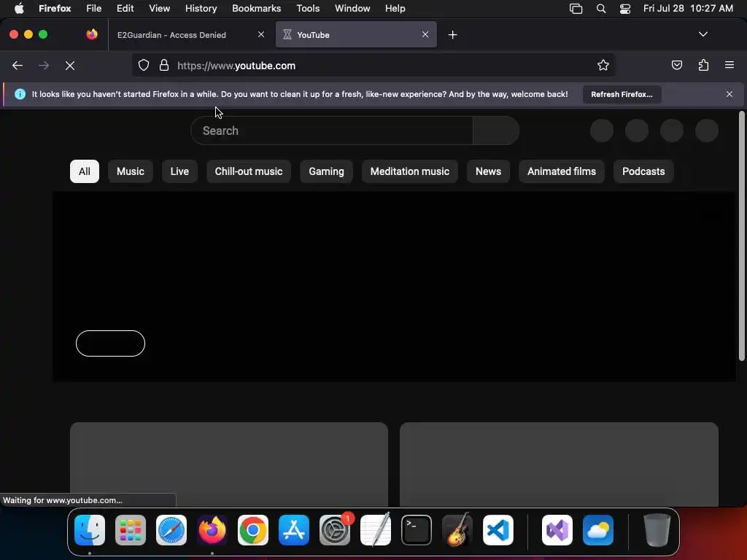Open Firefox application hamburger menu
This screenshot has height=560, width=747.
pyautogui.click(x=729, y=65)
